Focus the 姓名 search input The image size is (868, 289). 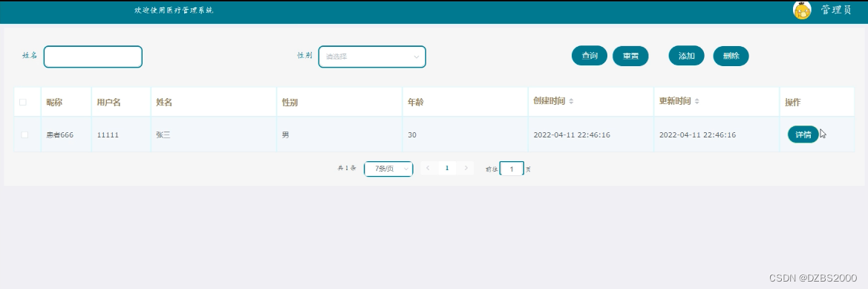click(93, 56)
